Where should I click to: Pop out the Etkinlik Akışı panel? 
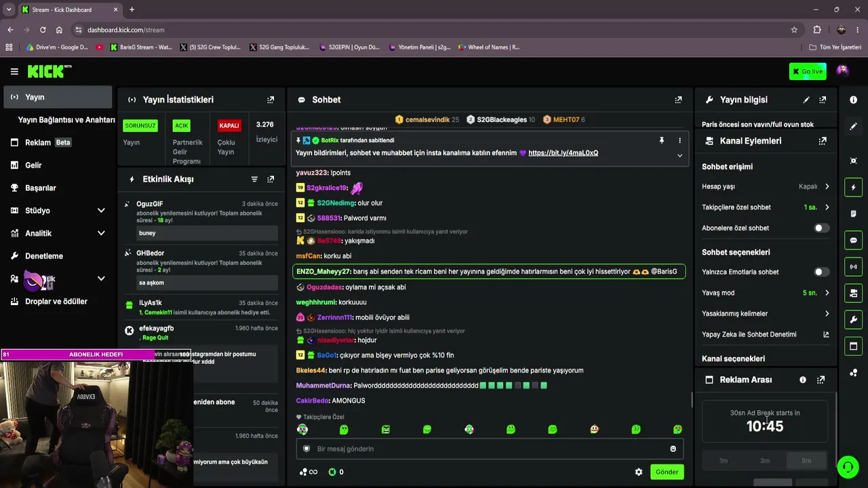click(x=271, y=180)
